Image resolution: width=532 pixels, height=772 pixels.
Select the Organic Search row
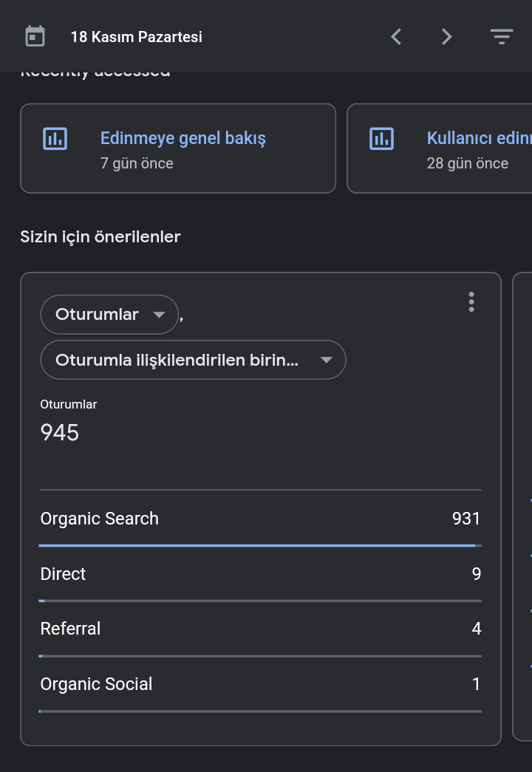261,519
